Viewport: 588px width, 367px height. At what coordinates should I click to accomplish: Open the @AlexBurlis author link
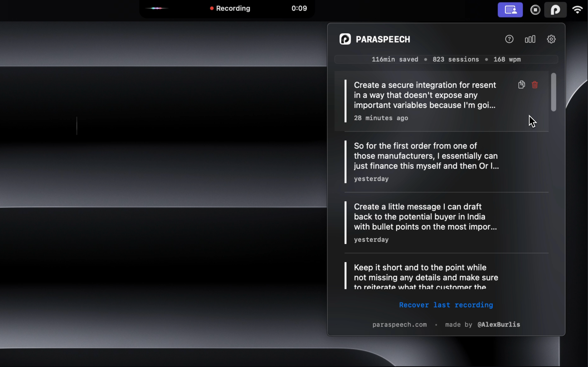(x=499, y=325)
